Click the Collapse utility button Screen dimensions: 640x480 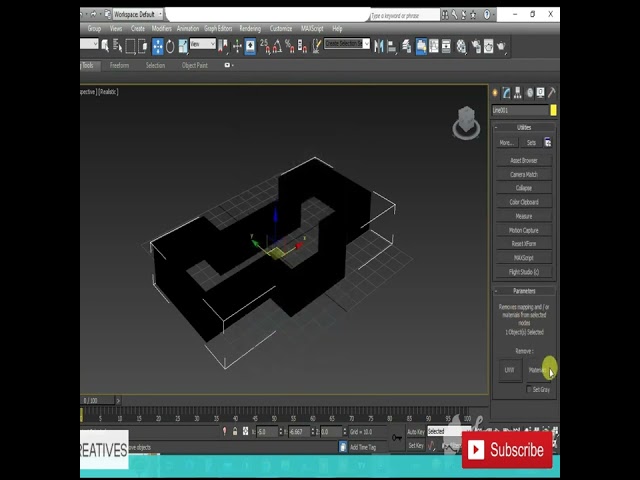pyautogui.click(x=524, y=188)
